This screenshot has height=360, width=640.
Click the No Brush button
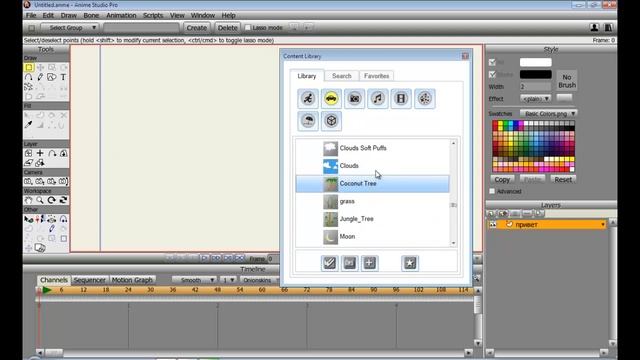click(x=567, y=81)
